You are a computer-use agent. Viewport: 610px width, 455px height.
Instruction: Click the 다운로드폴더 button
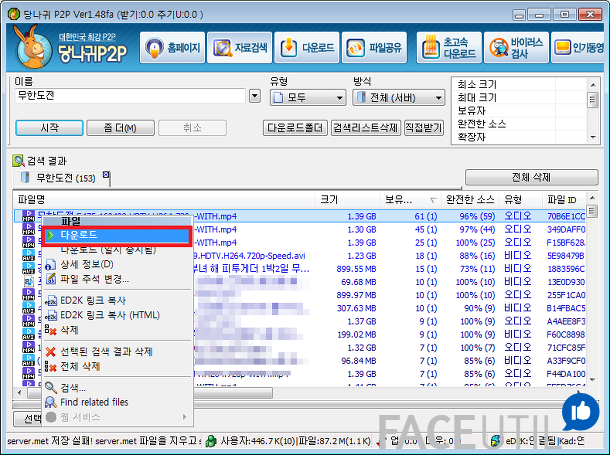pos(295,128)
